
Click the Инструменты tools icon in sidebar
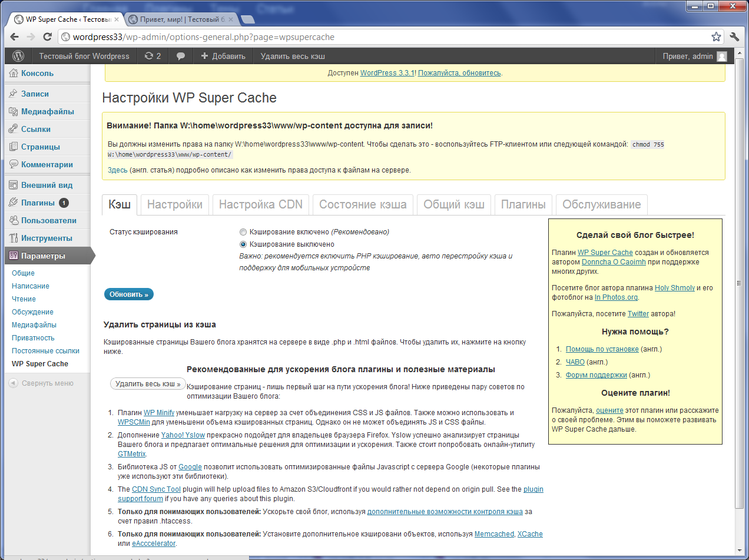click(x=14, y=238)
